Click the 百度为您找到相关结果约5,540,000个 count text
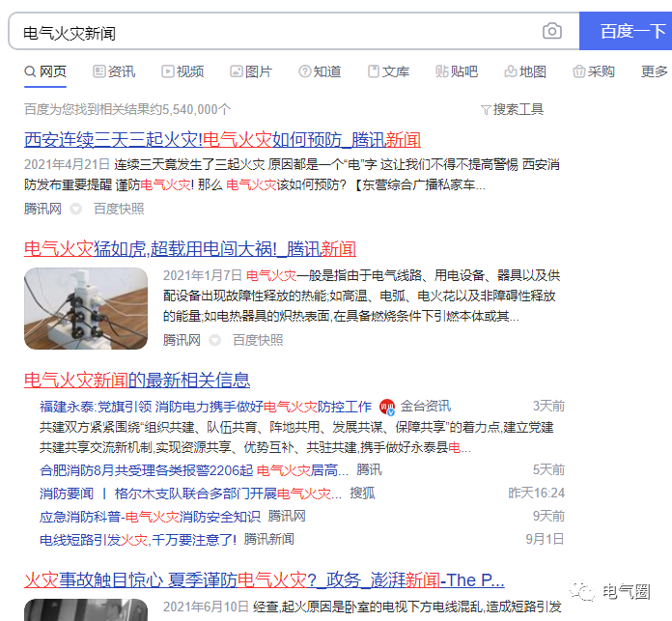 pos(127,110)
